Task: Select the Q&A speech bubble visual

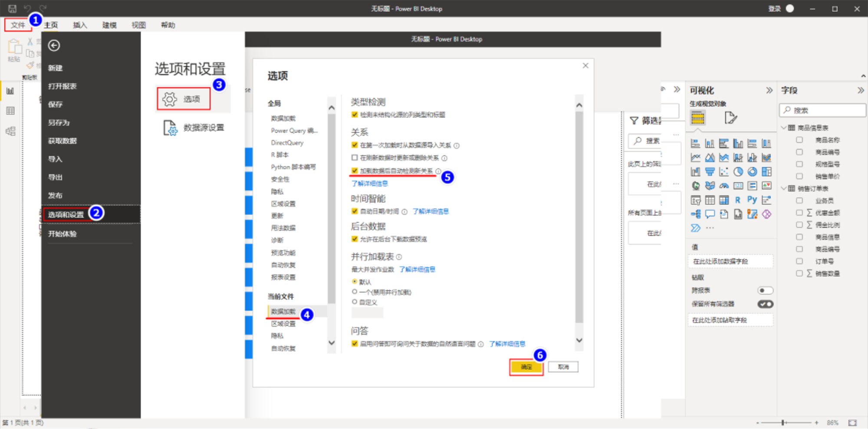Action: (710, 214)
